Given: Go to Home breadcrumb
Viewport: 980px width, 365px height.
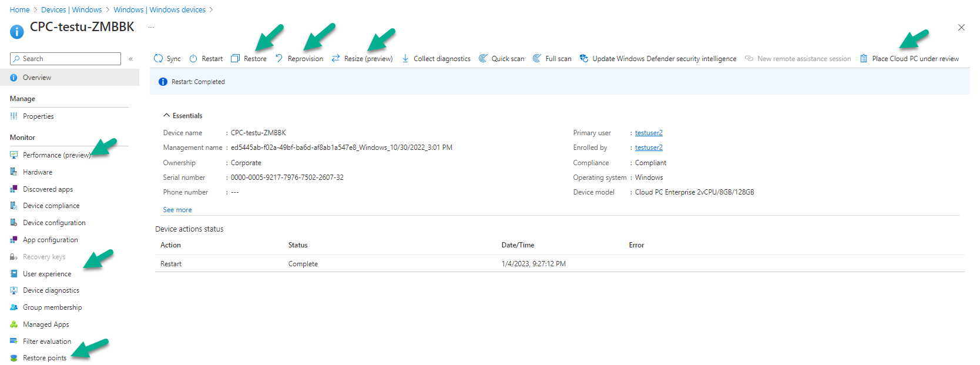Looking at the screenshot, I should coord(19,10).
